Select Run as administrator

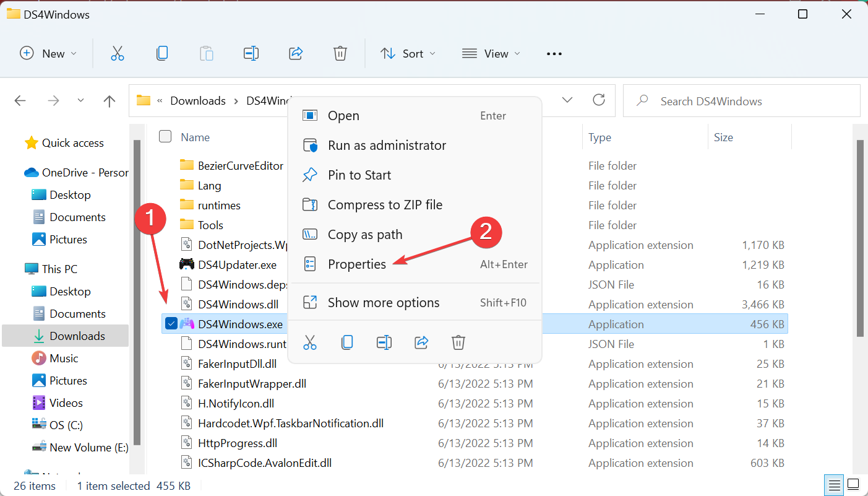tap(414, 146)
